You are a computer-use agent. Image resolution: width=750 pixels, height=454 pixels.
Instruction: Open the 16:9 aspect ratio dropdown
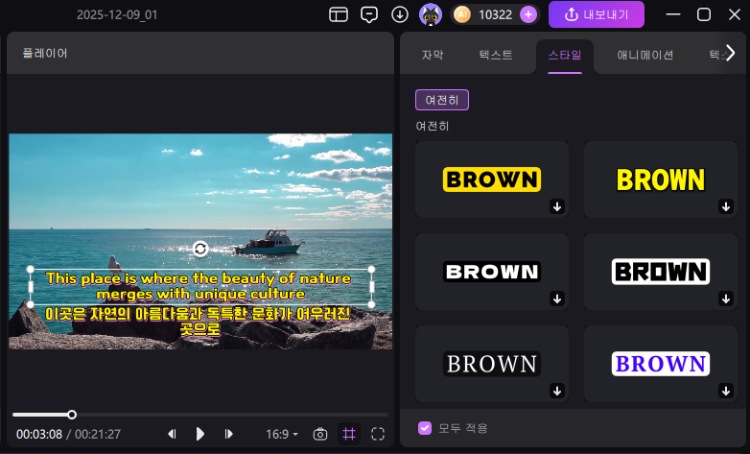(x=282, y=434)
